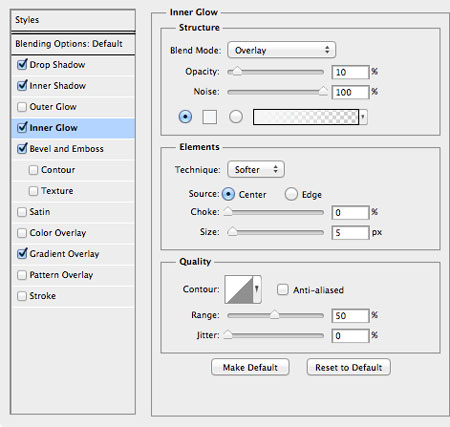Toggle the Drop Shadow checkbox
Image resolution: width=450 pixels, height=427 pixels.
coord(22,64)
